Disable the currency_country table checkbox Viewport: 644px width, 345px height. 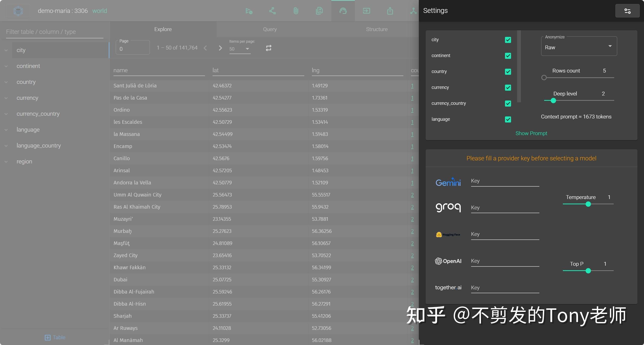[x=508, y=103]
